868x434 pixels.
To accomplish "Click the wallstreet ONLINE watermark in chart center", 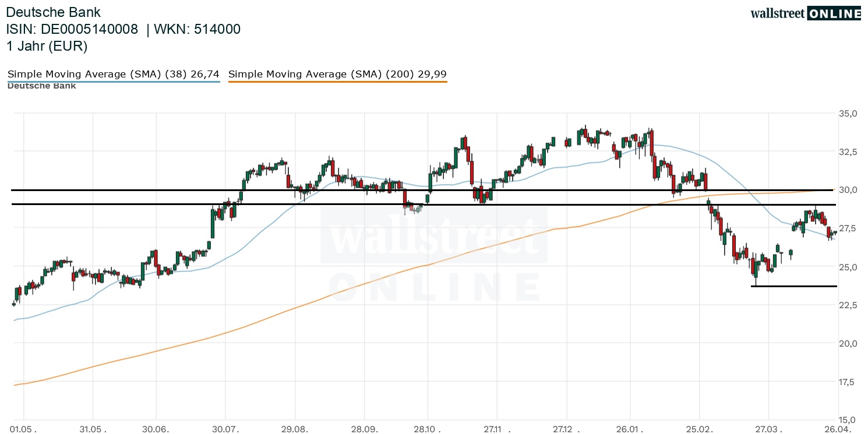I will click(434, 256).
